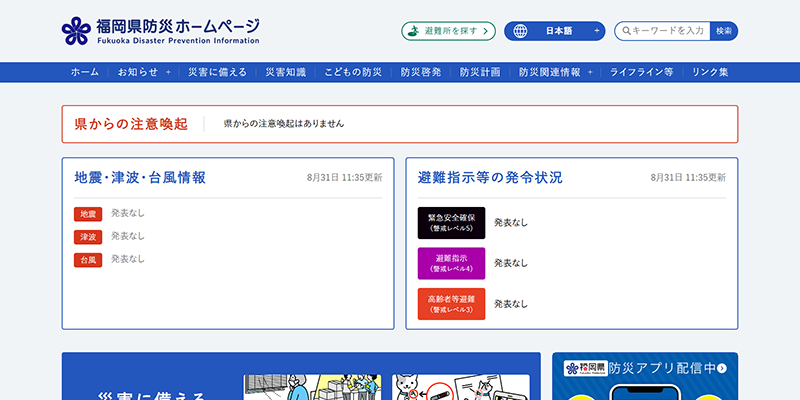Click 発表なし next to 地震
Image resolution: width=800 pixels, height=400 pixels.
(x=128, y=213)
